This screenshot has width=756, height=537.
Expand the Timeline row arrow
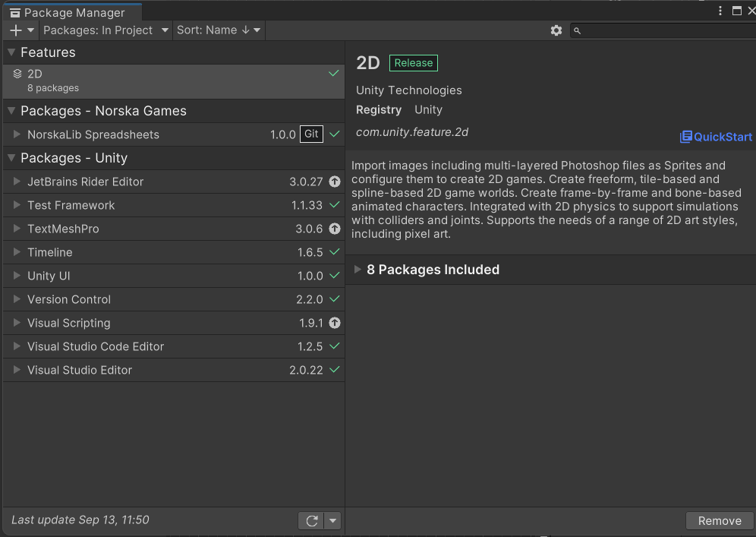click(17, 252)
